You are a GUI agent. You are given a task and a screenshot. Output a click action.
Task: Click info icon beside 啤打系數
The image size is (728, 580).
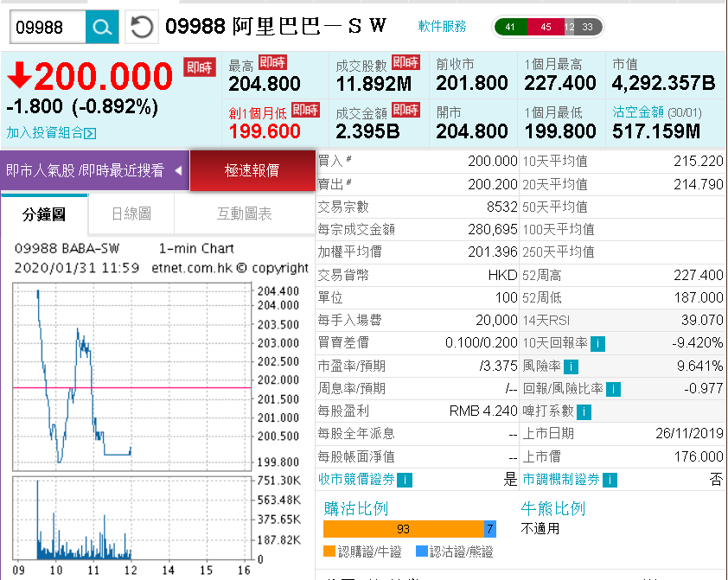[x=584, y=411]
